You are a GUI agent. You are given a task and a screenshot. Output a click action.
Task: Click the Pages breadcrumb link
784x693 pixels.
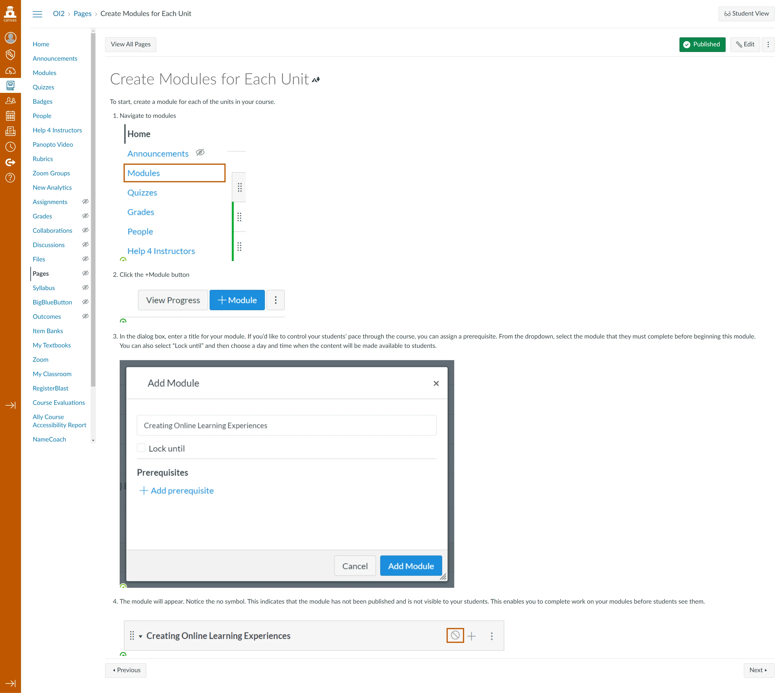click(x=82, y=14)
